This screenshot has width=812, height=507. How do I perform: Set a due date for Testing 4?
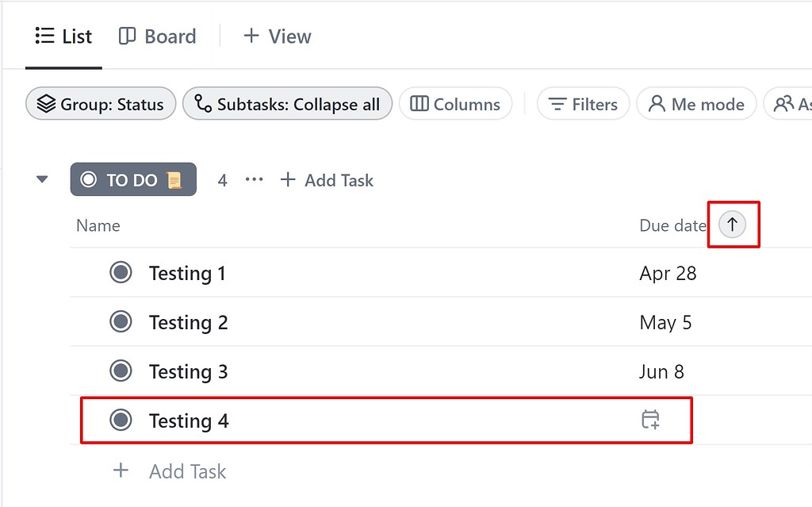[649, 421]
